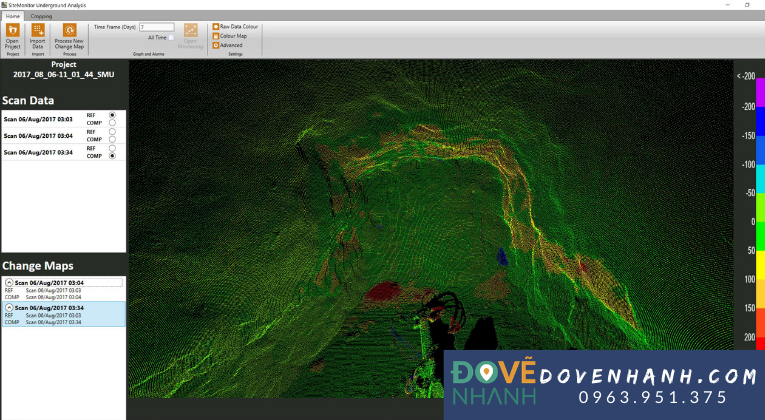Screen dimensions: 765x420
Task: Set Scan 06/Aug/2017 03:04 as REF
Action: point(112,132)
